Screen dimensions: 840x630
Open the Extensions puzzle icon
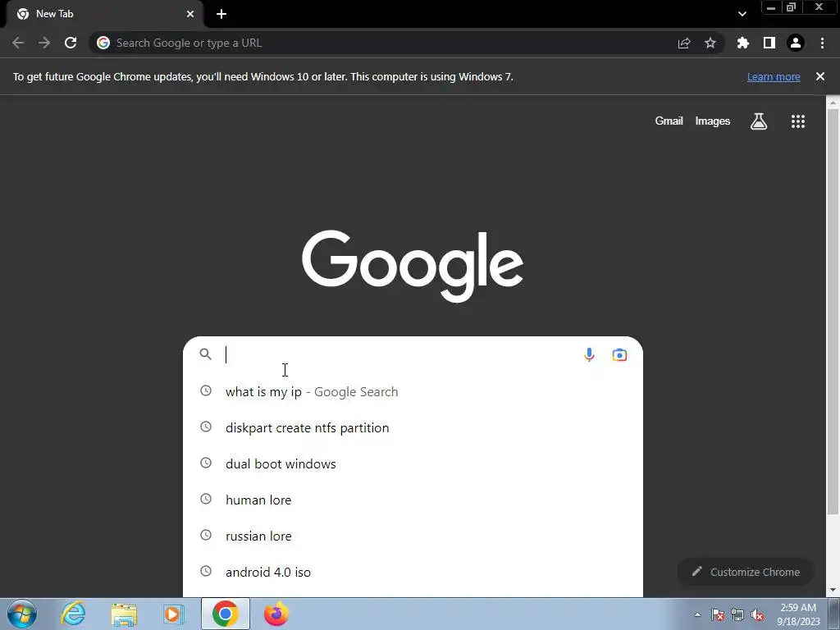[x=742, y=43]
